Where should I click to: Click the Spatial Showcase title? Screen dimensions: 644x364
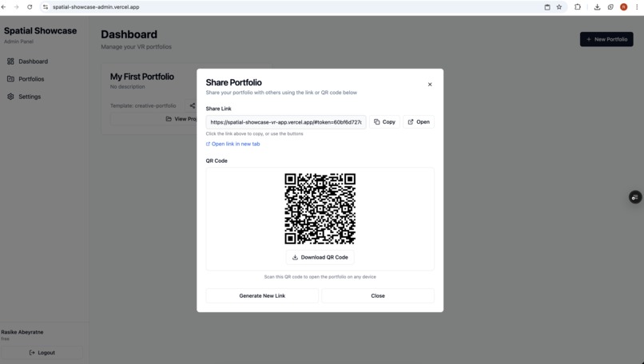(x=40, y=31)
